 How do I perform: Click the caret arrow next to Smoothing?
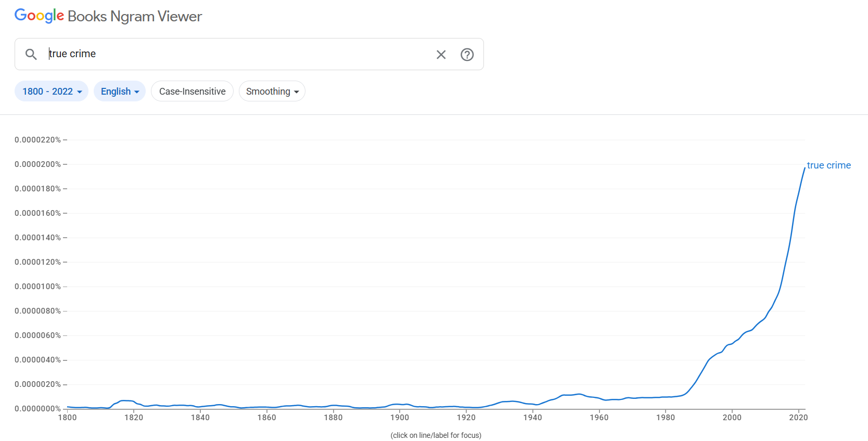click(x=297, y=92)
